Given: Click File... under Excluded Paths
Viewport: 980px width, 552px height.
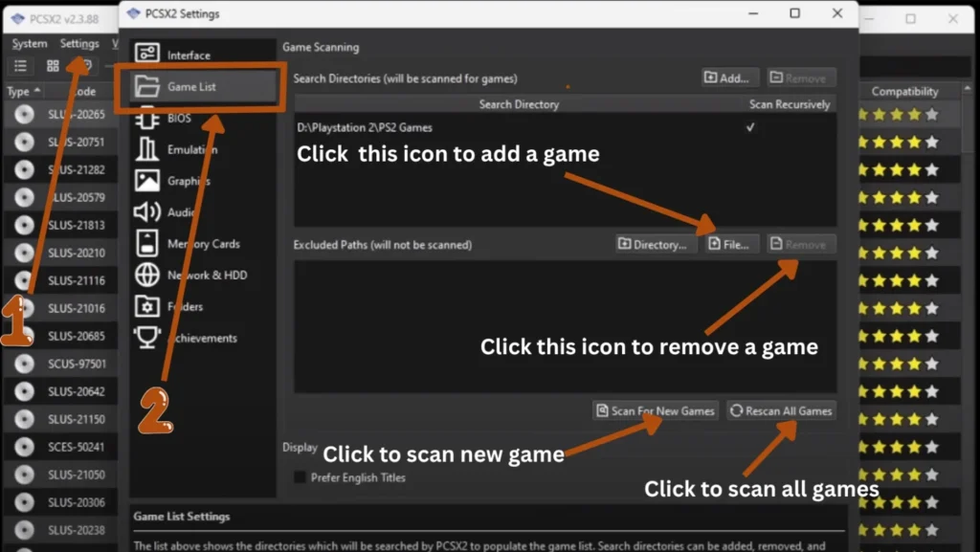Looking at the screenshot, I should click(732, 244).
